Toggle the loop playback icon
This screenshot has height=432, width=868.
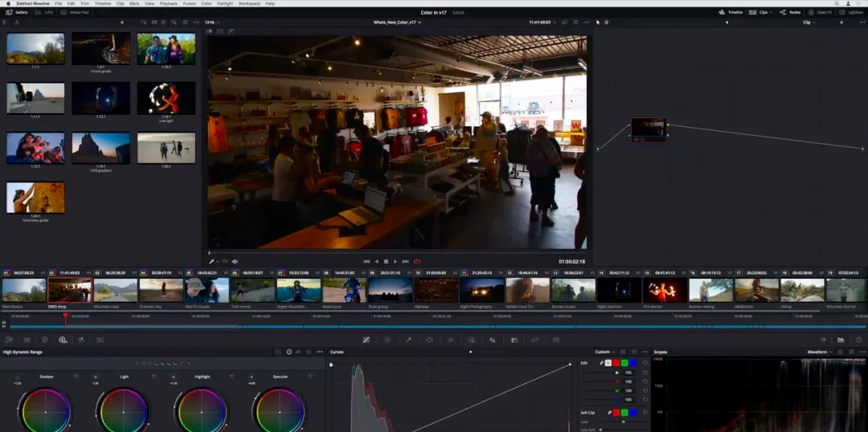(417, 262)
